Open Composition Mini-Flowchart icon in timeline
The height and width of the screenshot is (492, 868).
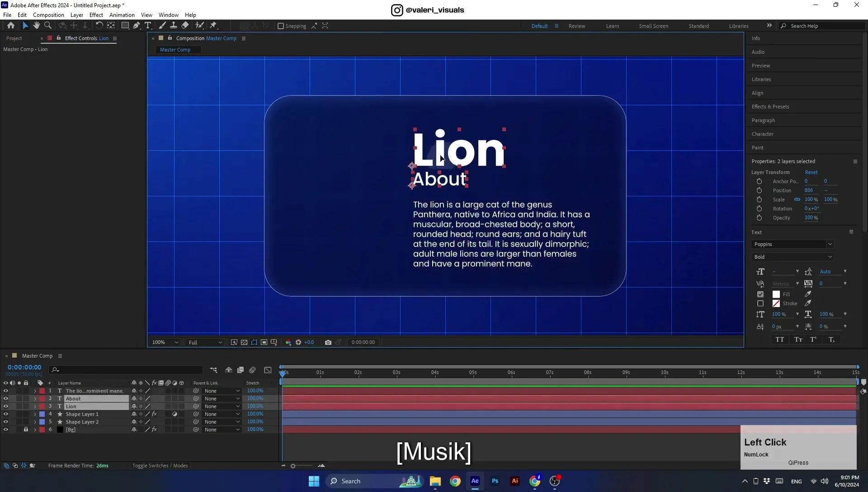213,370
